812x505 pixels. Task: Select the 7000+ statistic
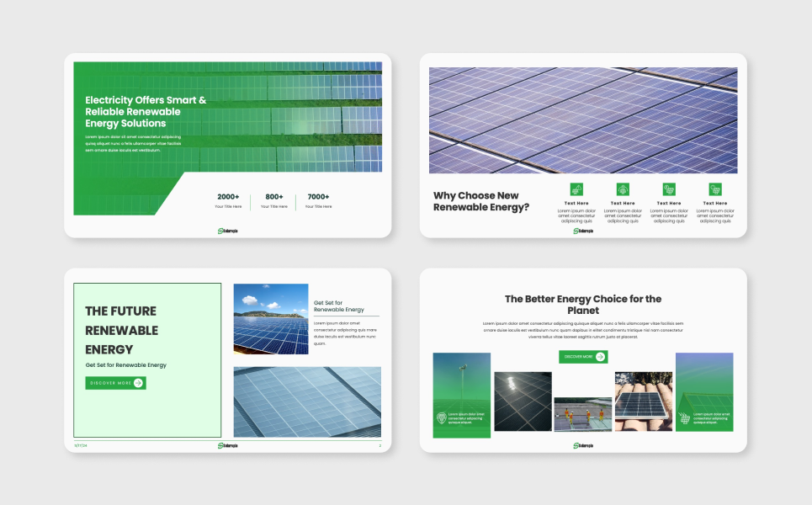pos(318,197)
